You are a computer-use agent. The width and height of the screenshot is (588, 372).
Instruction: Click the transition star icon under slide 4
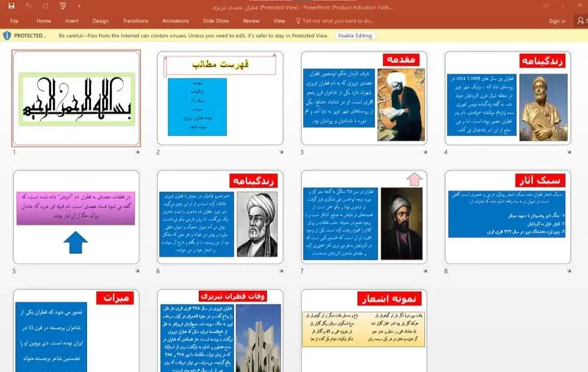pos(569,152)
